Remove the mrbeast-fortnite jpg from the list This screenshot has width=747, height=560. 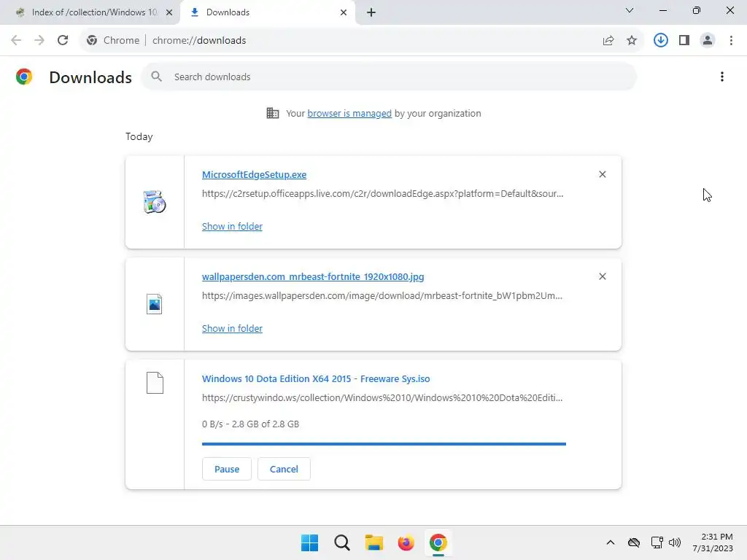tap(602, 276)
